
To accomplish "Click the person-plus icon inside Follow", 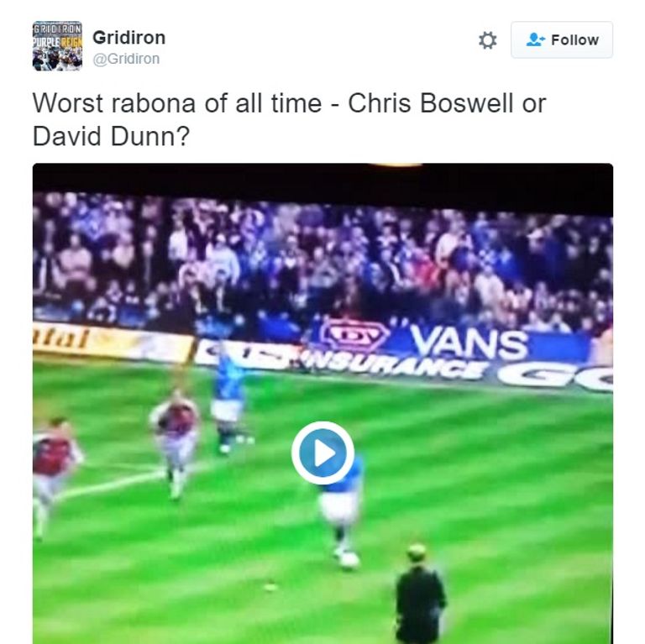I will [x=535, y=40].
